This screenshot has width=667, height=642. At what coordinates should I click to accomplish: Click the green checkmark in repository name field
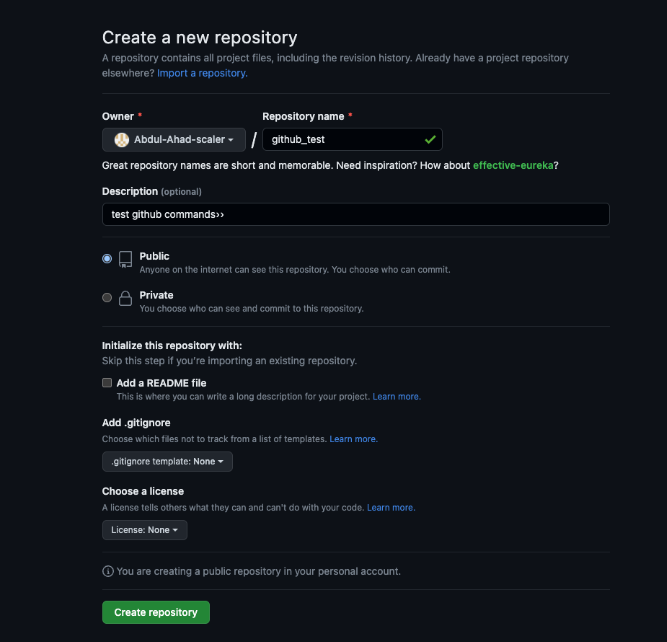430,140
